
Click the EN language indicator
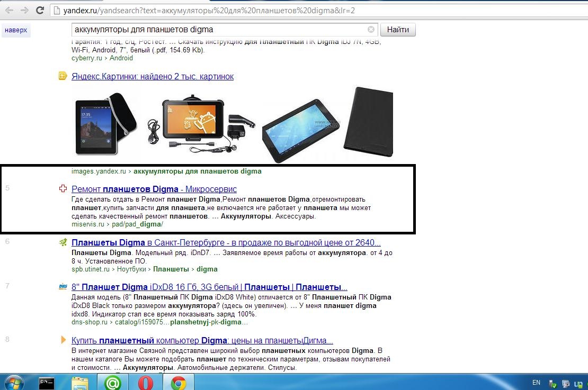tap(536, 383)
